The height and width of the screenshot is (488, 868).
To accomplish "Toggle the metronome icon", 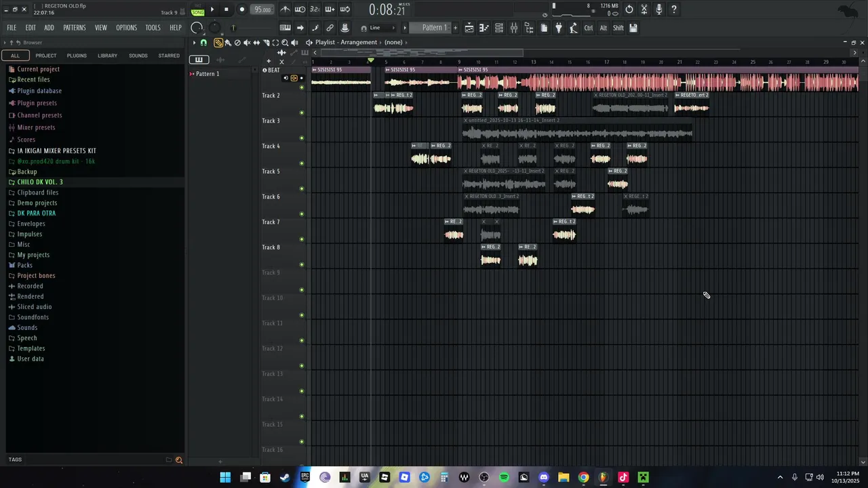I will pyautogui.click(x=285, y=9).
